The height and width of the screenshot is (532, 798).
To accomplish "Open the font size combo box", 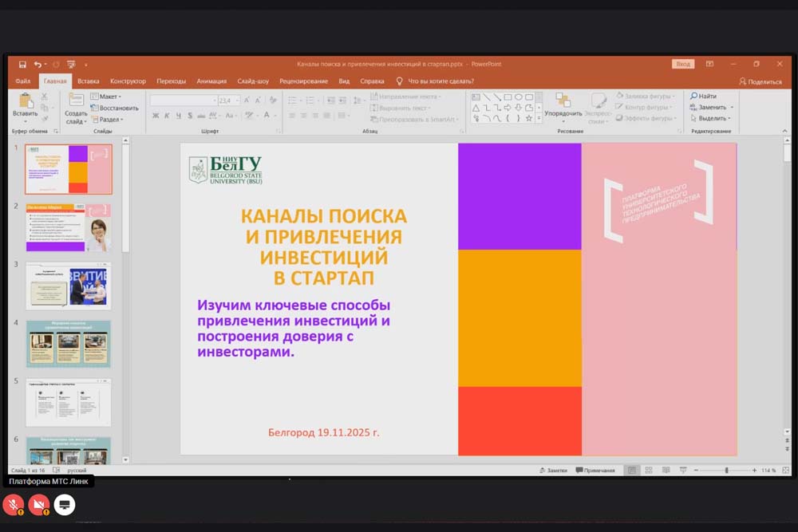I will (227, 100).
